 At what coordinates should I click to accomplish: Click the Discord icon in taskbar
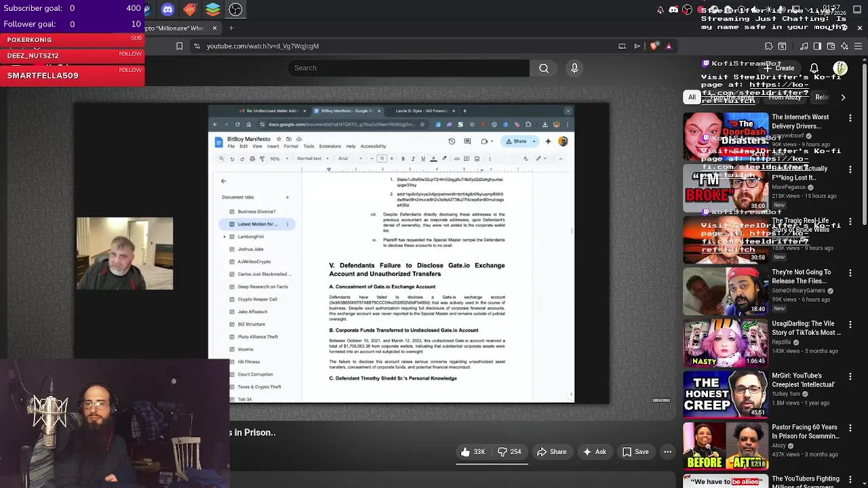tap(167, 9)
